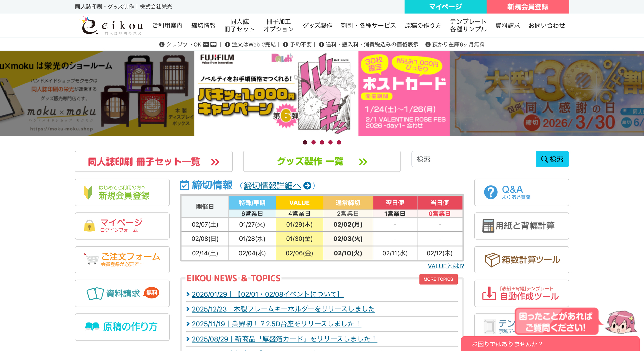Screen dimensions: 644x351
Task: Click the open book icon for 原稿の作り方
Action: (x=92, y=326)
